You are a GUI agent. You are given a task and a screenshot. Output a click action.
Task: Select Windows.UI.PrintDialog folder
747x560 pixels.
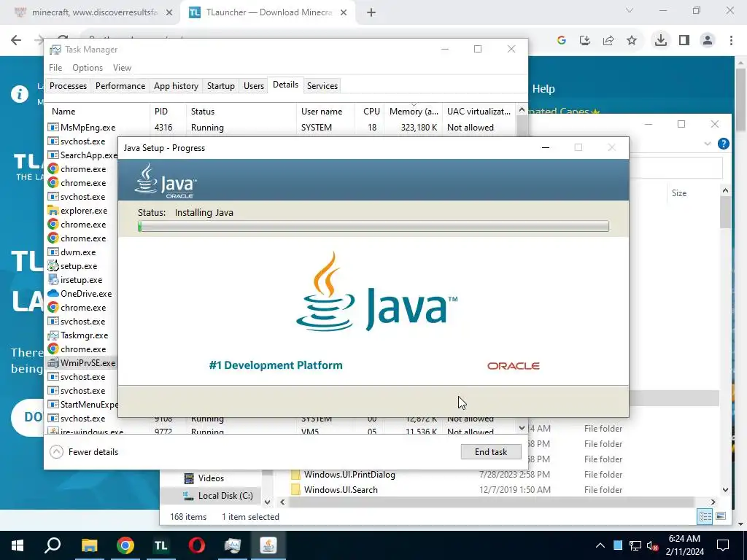click(x=349, y=475)
